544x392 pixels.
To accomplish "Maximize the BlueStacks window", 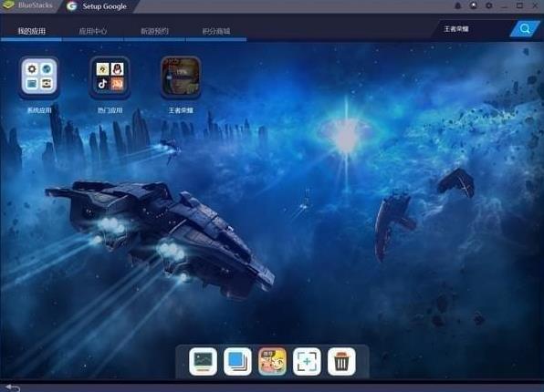I will click(519, 5).
